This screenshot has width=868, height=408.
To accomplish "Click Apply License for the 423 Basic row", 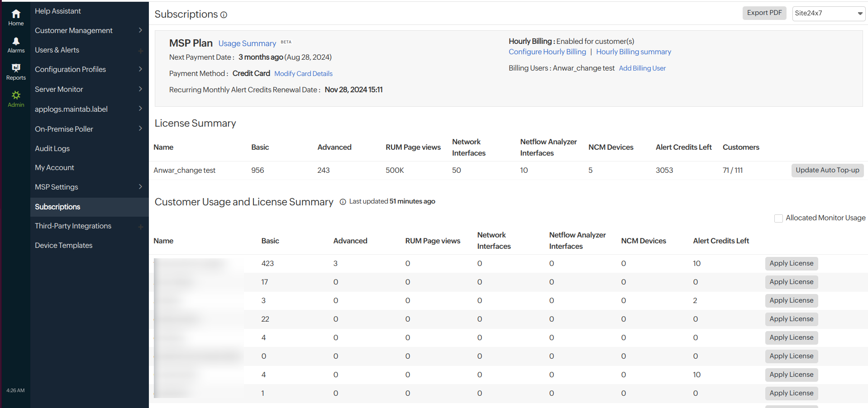I will coord(791,263).
